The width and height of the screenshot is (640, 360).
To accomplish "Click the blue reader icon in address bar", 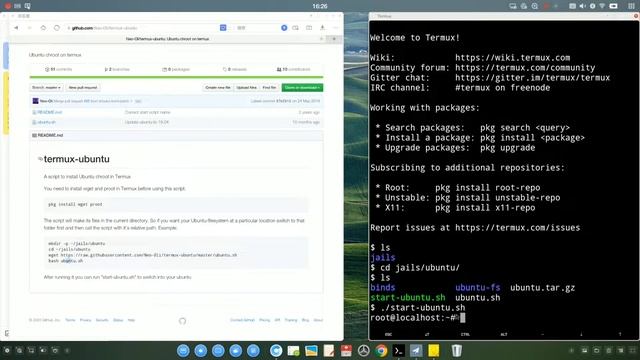I will point(223,28).
